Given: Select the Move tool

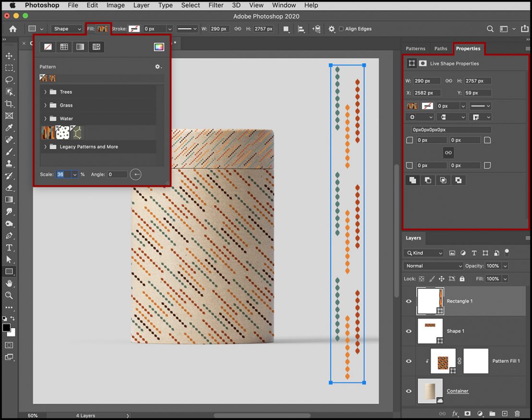Looking at the screenshot, I should [9, 56].
